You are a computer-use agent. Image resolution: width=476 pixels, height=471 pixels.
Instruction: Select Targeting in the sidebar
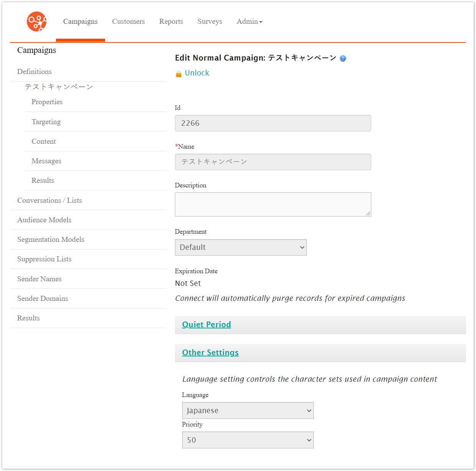(46, 122)
